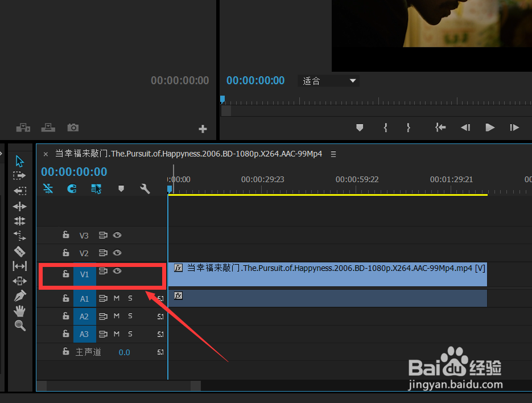Select the Zoom magnifier tool
This screenshot has height=403, width=532.
[20, 325]
